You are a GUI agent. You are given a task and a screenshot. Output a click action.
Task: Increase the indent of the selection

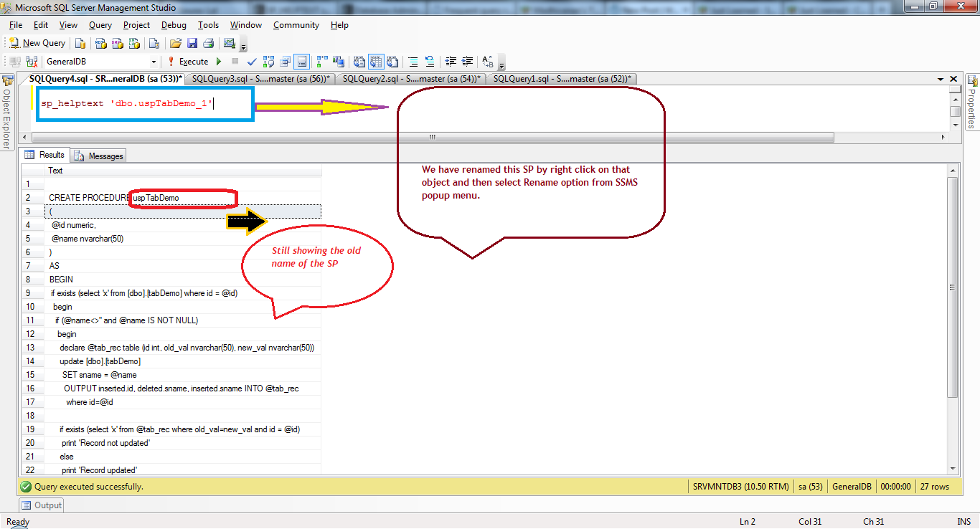[x=467, y=62]
